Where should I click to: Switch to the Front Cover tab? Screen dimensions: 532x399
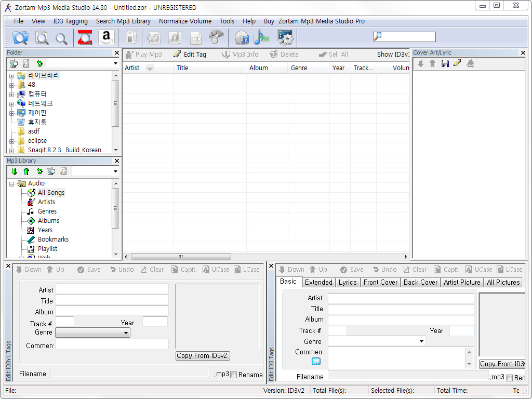pos(380,282)
